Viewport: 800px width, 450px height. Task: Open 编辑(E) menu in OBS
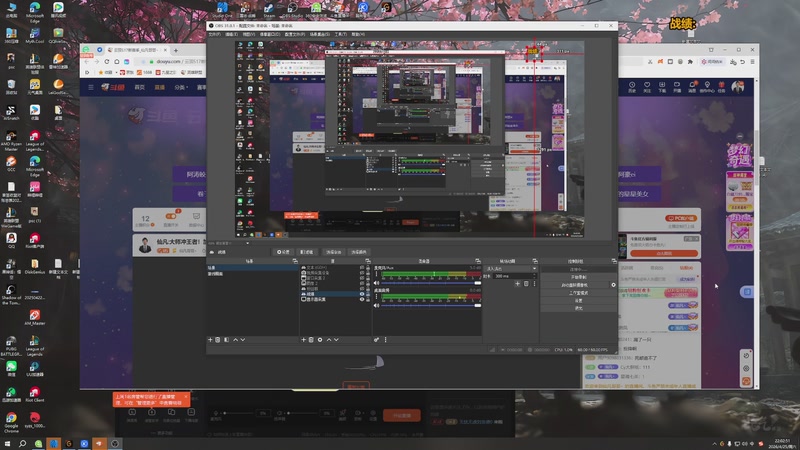[232, 34]
